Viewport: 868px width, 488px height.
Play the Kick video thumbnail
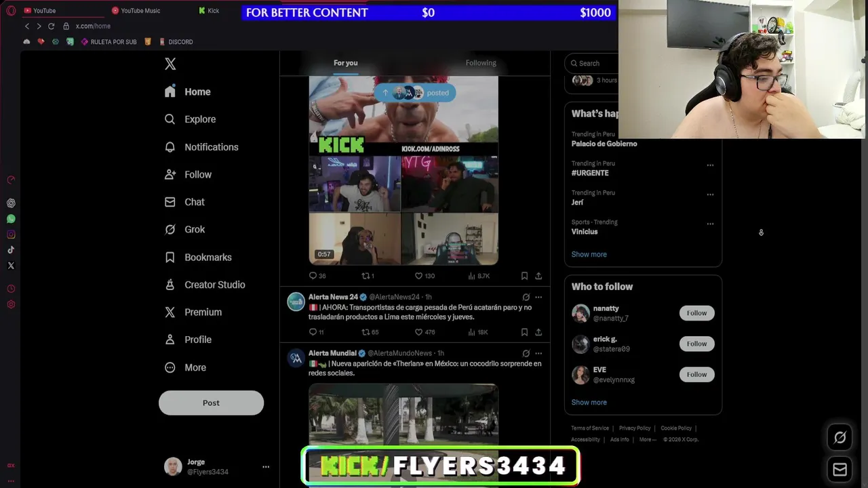tap(403, 170)
